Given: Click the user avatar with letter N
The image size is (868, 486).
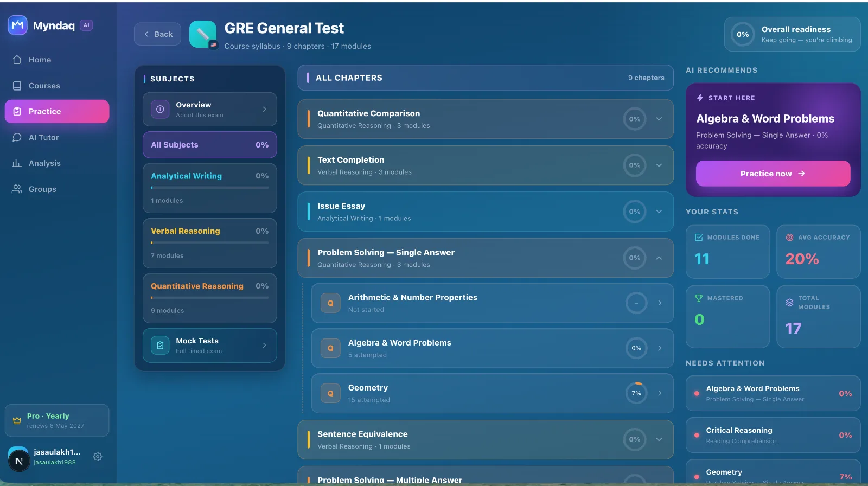Looking at the screenshot, I should tap(18, 461).
